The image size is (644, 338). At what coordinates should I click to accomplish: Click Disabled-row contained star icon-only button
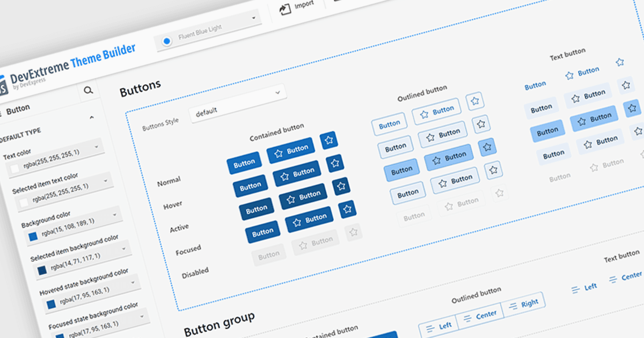click(353, 232)
